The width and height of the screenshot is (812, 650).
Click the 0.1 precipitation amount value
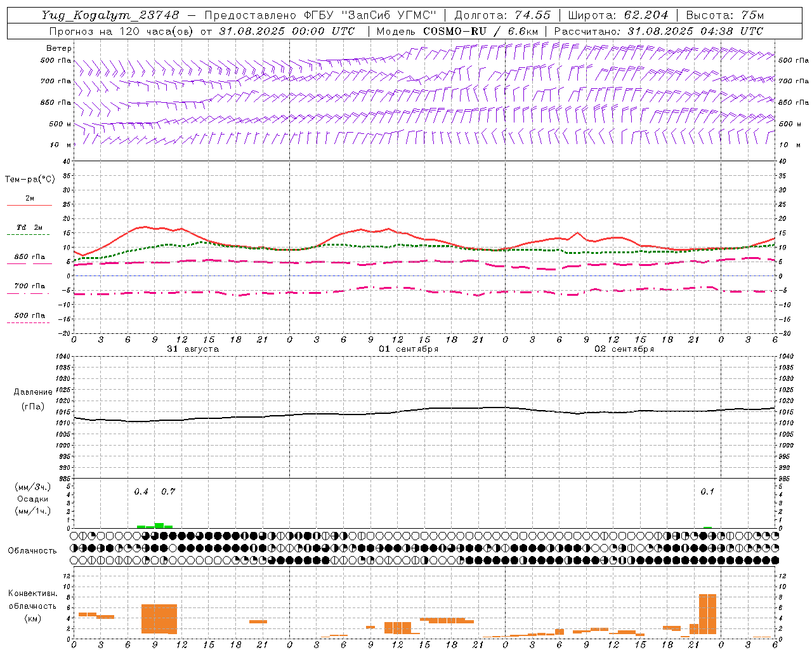tap(707, 492)
